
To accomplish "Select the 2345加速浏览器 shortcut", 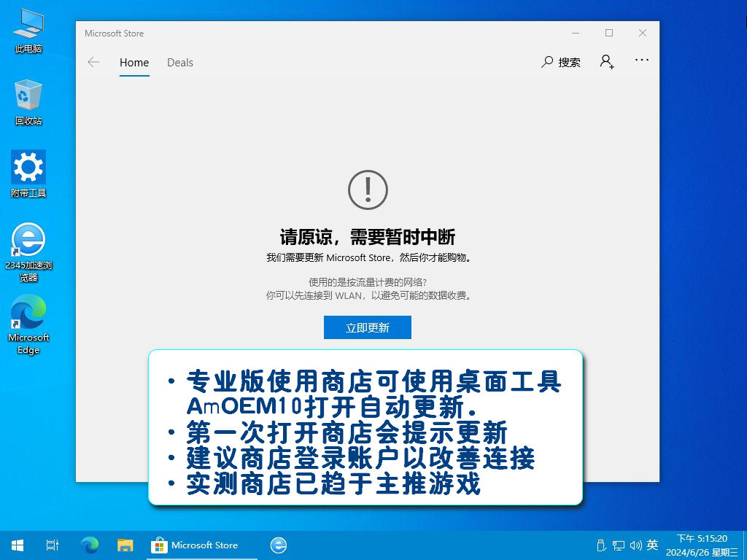I will click(x=28, y=252).
